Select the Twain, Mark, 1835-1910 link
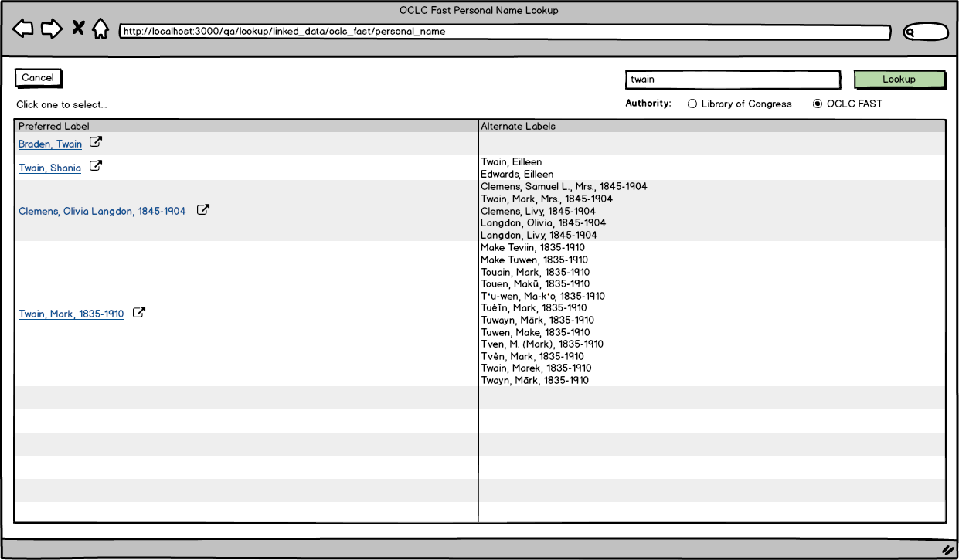959x560 pixels. coord(71,314)
